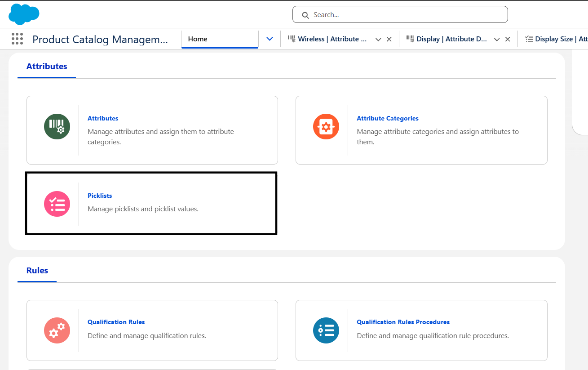Click the Salesforce cloud logo

(24, 14)
